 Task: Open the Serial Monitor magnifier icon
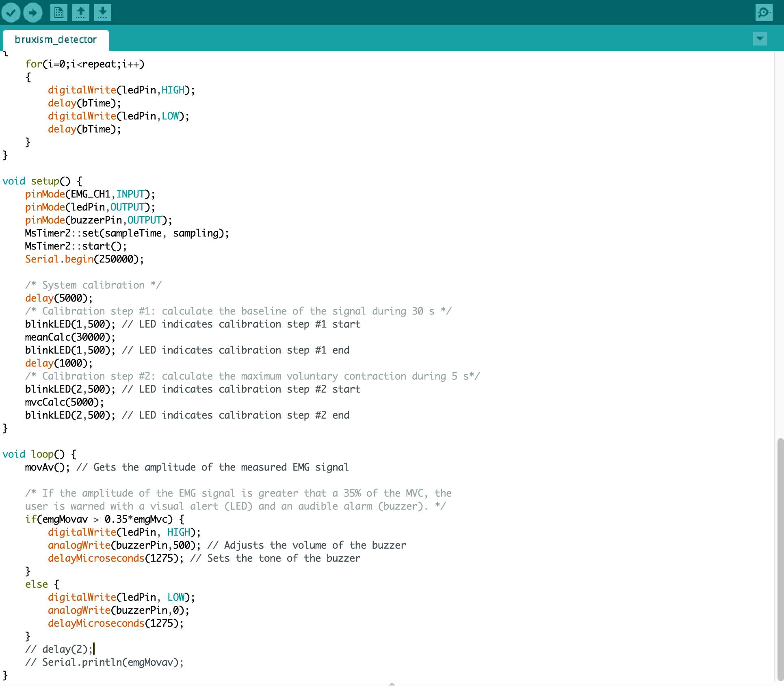[764, 13]
